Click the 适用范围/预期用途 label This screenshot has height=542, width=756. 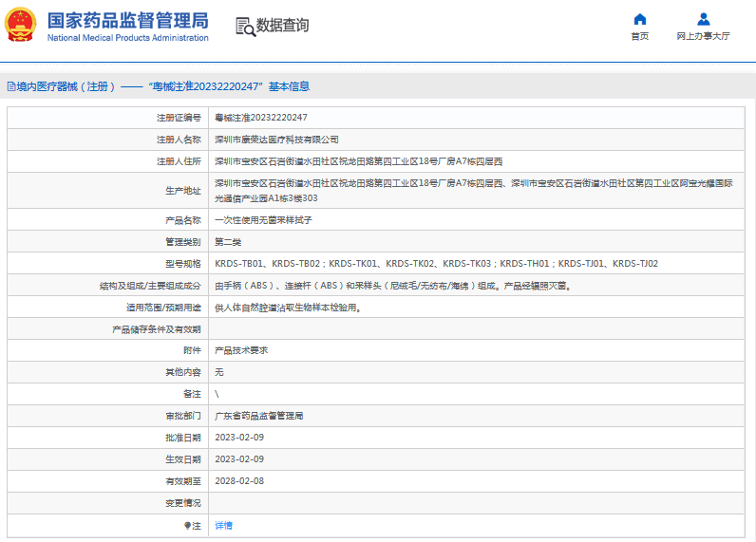[x=163, y=308]
